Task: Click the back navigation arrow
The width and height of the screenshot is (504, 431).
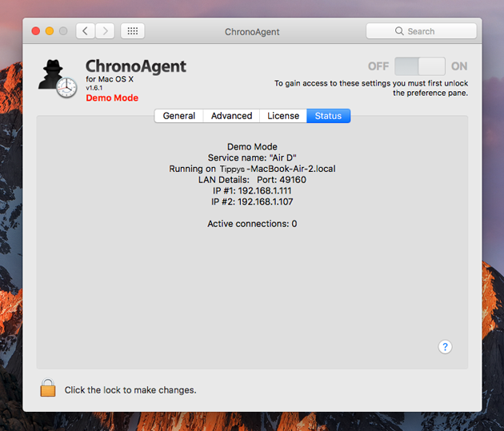Action: (86, 31)
